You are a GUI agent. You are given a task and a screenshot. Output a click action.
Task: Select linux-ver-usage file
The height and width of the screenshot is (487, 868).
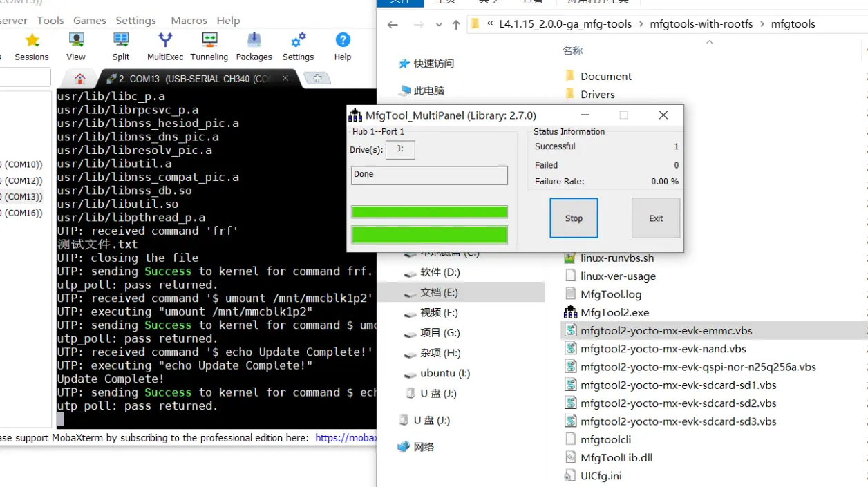[618, 276]
